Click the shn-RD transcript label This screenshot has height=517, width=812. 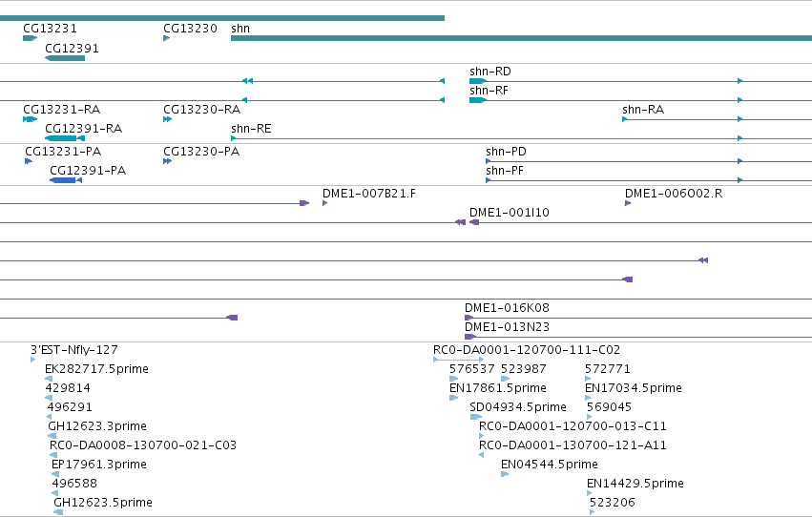click(489, 72)
